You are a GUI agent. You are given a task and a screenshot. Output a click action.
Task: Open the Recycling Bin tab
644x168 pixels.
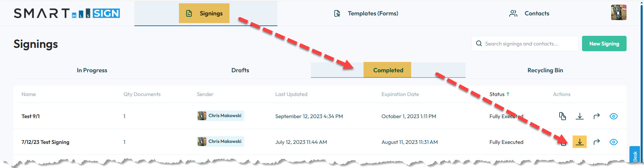point(545,70)
